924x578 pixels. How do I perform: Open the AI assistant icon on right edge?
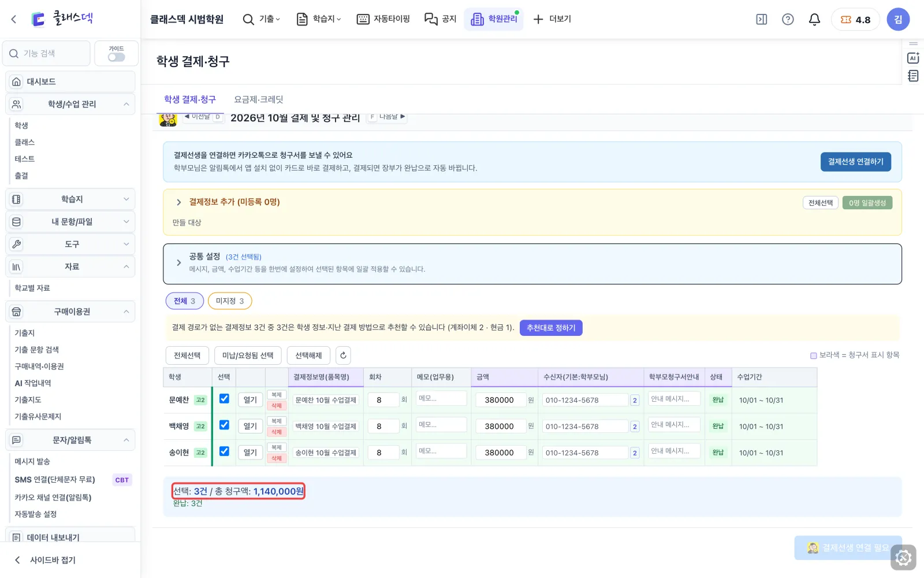point(913,58)
